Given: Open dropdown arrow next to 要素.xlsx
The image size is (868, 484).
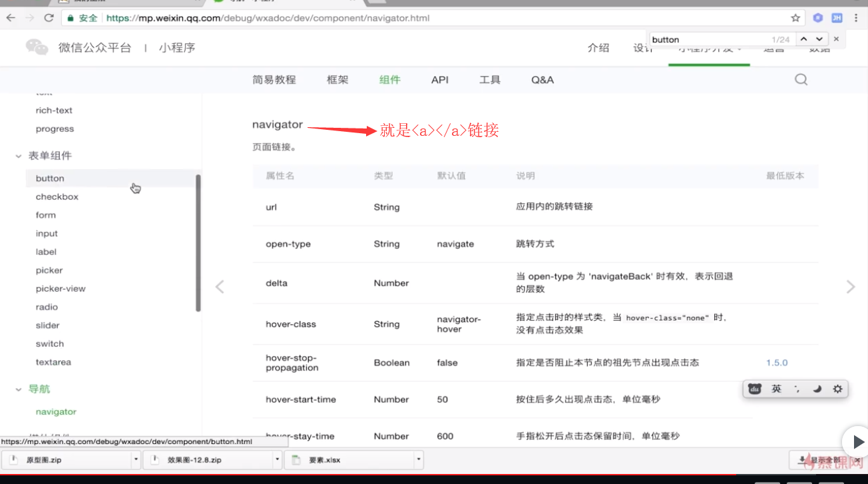Looking at the screenshot, I should click(x=419, y=459).
